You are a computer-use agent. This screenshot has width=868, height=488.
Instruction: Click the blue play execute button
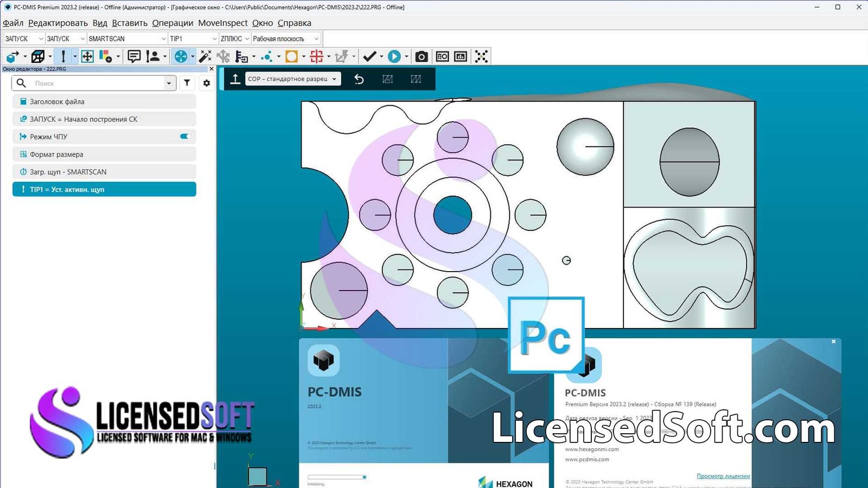pos(394,56)
